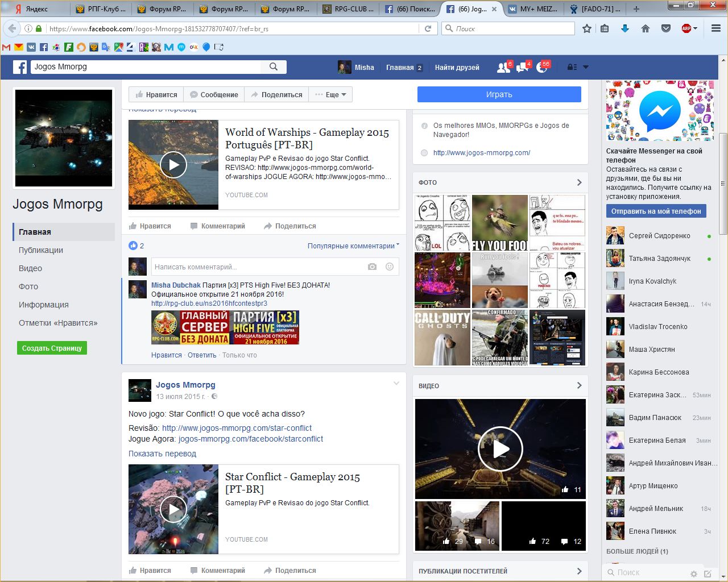This screenshot has width=728, height=582.
Task: Click into the Написать комментарий field
Action: 259,267
